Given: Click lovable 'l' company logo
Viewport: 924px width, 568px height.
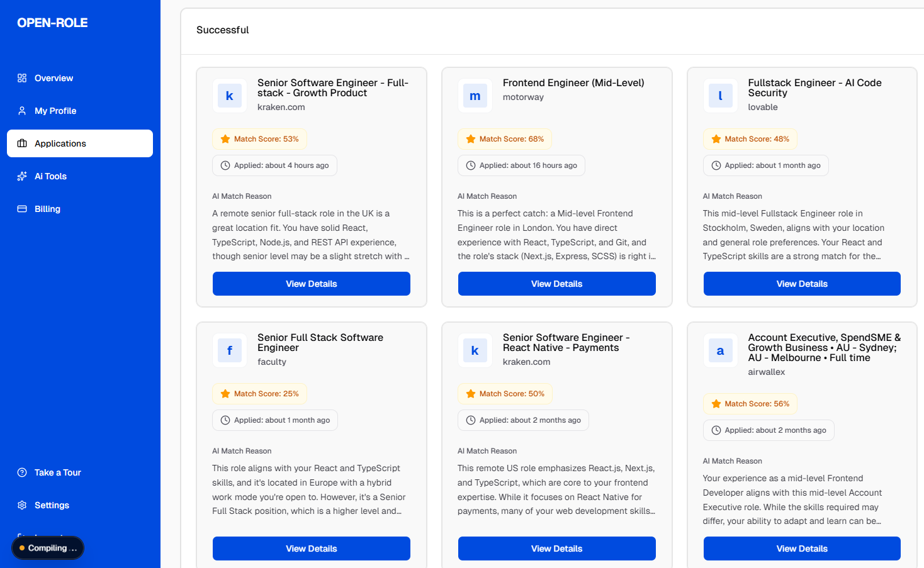Looking at the screenshot, I should (720, 96).
